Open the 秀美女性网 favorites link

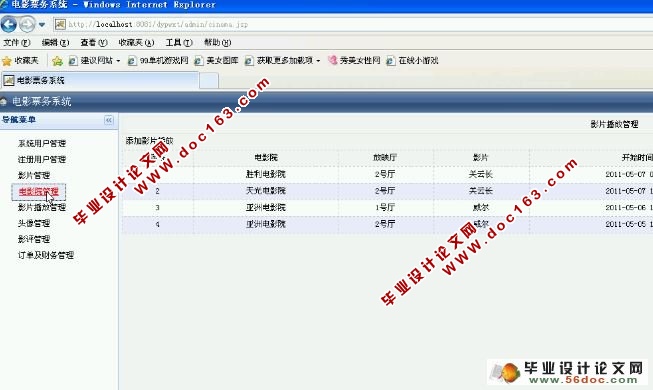click(x=354, y=61)
